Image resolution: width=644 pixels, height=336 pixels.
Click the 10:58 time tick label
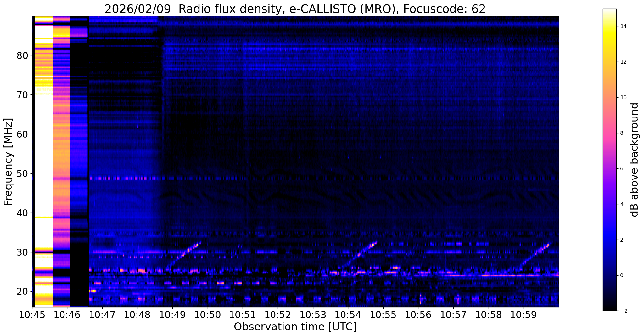pyautogui.click(x=488, y=315)
